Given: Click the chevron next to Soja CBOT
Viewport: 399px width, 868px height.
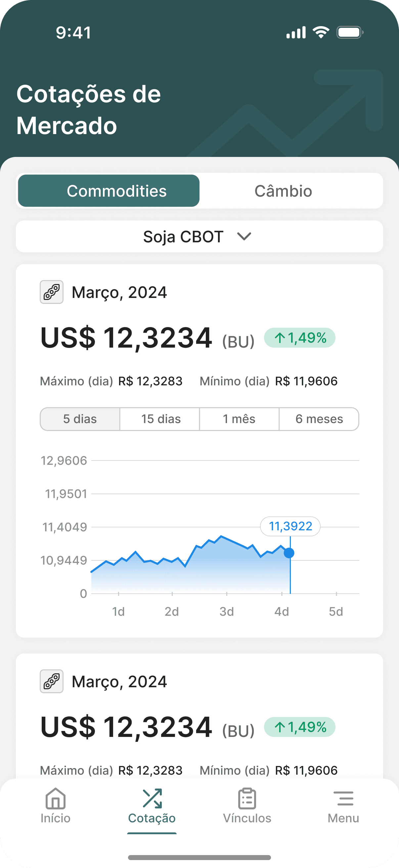Looking at the screenshot, I should click(244, 237).
